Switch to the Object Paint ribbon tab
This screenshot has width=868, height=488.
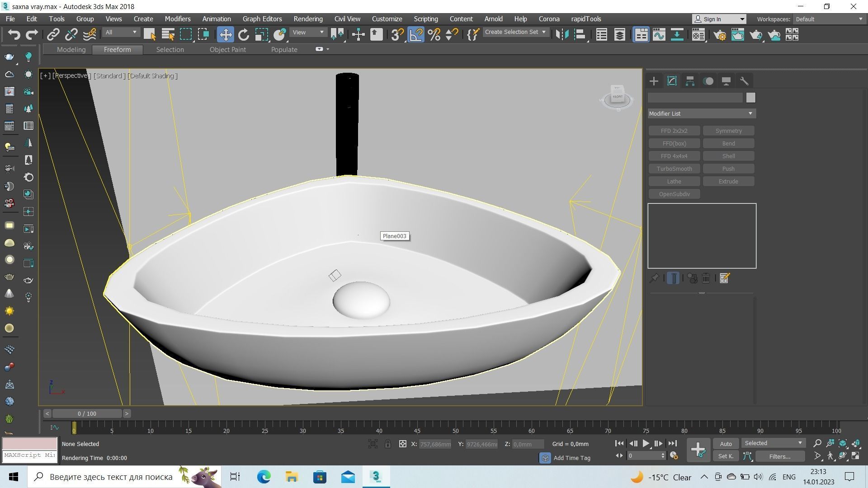coord(227,50)
